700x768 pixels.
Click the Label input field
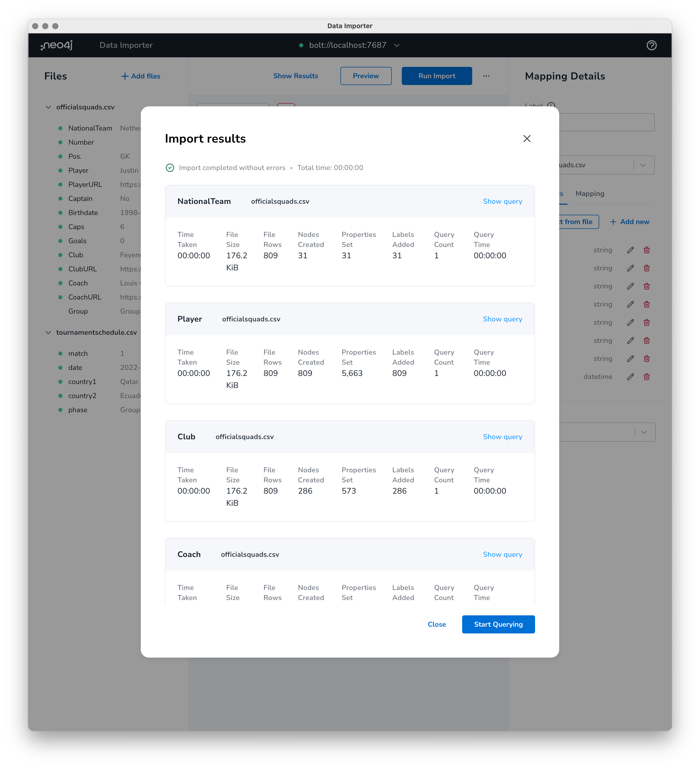pyautogui.click(x=607, y=122)
